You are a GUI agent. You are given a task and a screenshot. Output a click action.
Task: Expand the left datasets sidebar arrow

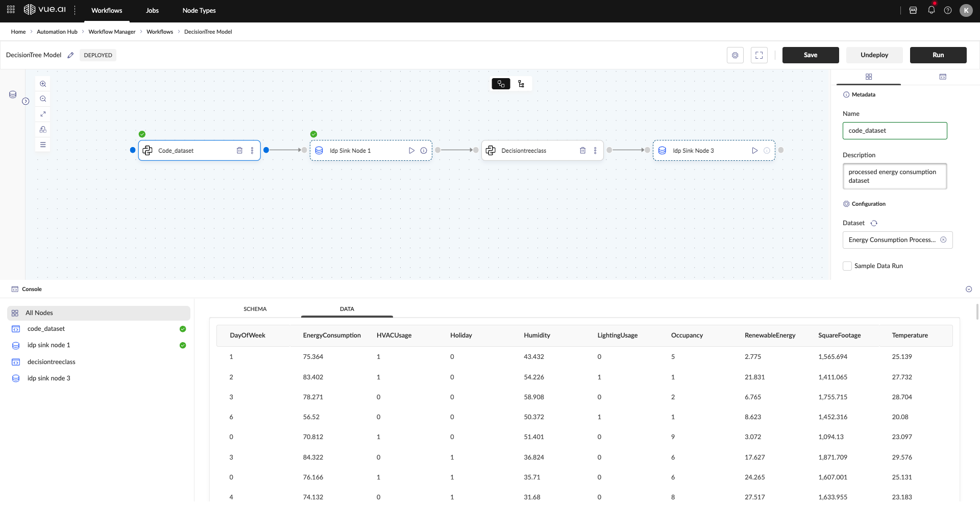click(26, 101)
